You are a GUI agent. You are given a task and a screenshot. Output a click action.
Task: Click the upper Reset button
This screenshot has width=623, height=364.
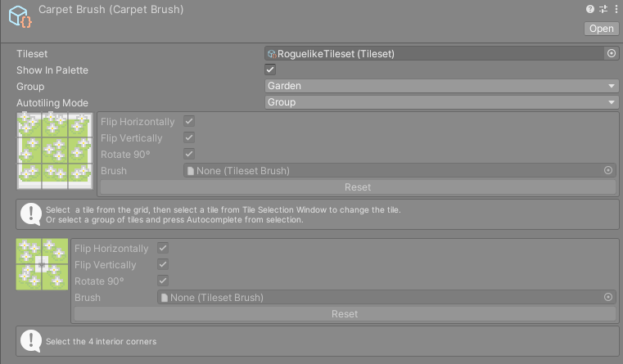click(358, 187)
